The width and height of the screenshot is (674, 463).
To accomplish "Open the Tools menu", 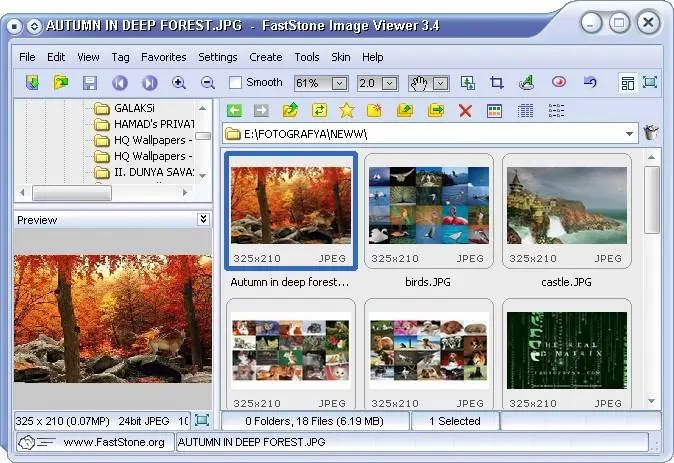I will click(x=307, y=57).
